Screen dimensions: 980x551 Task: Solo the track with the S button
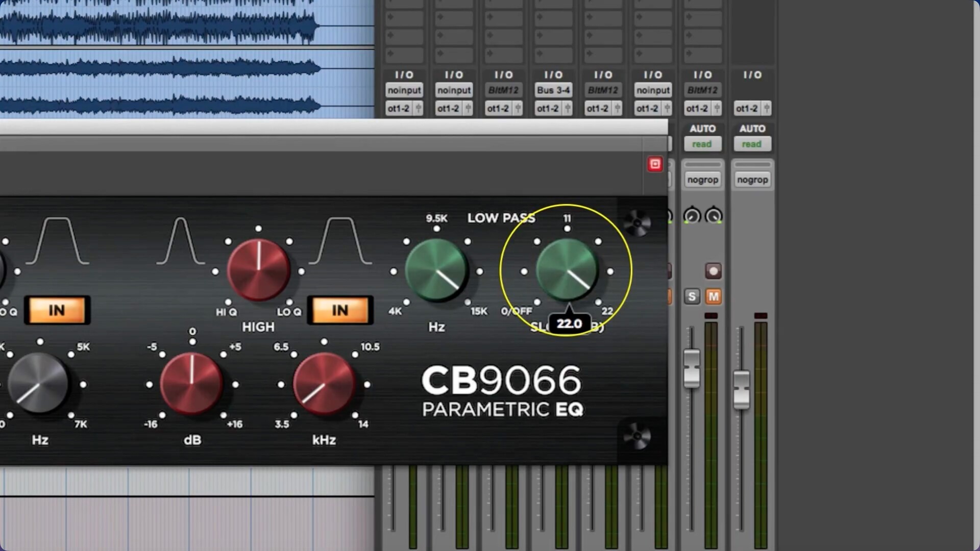pyautogui.click(x=692, y=296)
